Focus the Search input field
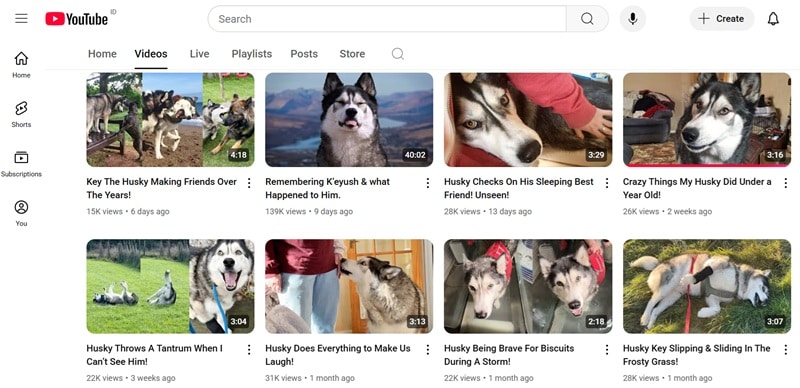The width and height of the screenshot is (800, 388). pos(387,19)
